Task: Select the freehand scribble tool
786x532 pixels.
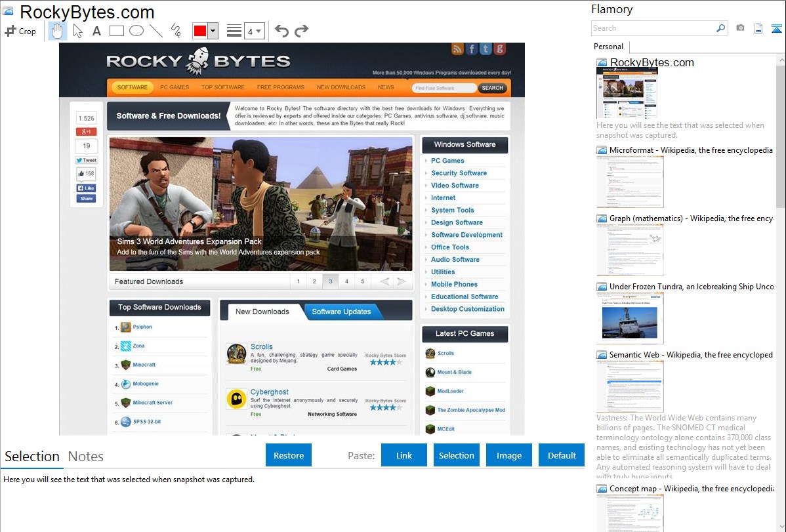Action: [x=176, y=31]
